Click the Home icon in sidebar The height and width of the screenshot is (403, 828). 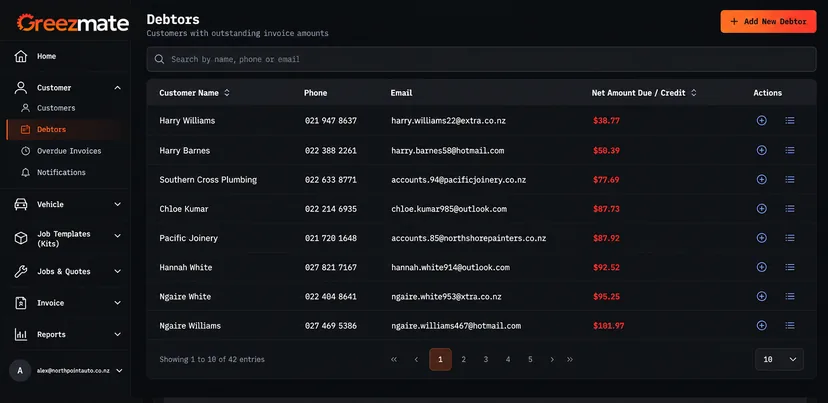(x=21, y=56)
